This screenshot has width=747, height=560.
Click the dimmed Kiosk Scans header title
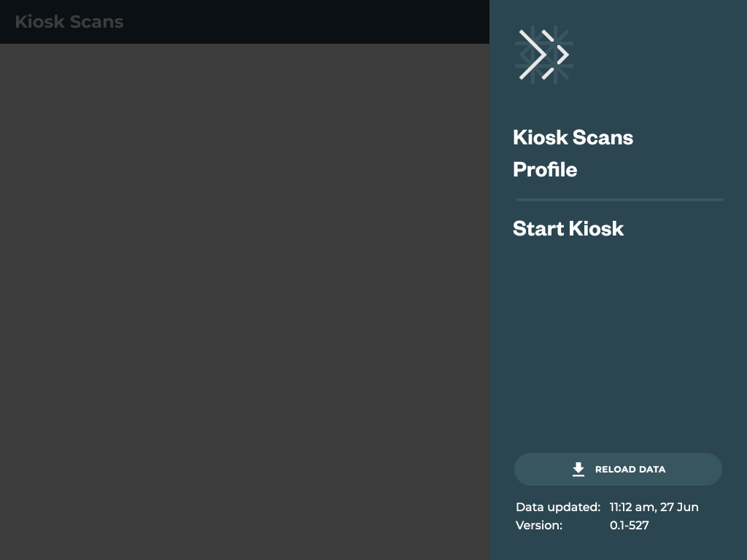[x=69, y=22]
